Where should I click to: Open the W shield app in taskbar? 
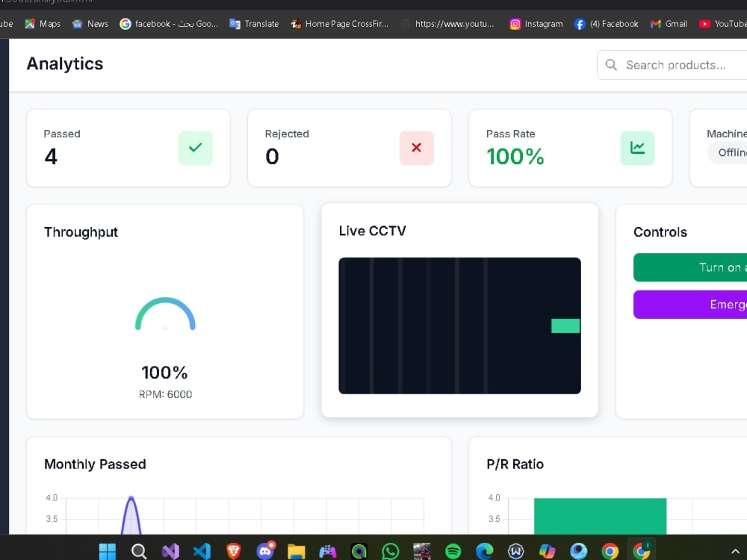coord(516,551)
